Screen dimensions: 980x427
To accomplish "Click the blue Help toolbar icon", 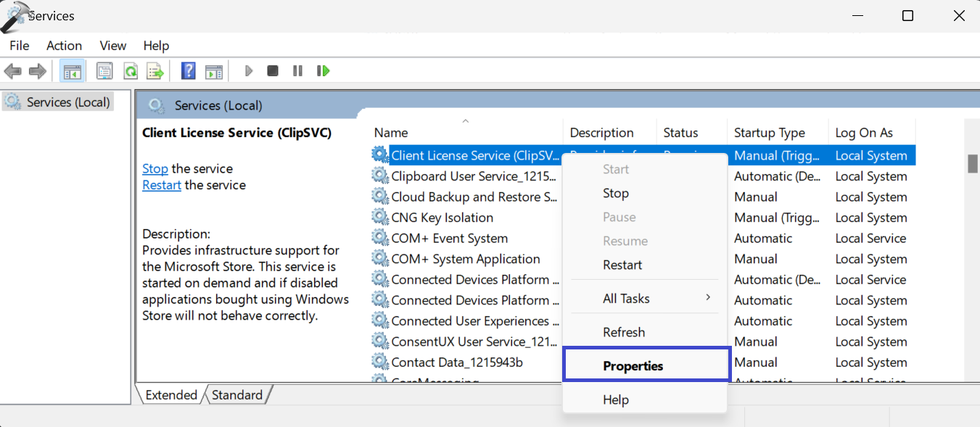I will point(189,71).
